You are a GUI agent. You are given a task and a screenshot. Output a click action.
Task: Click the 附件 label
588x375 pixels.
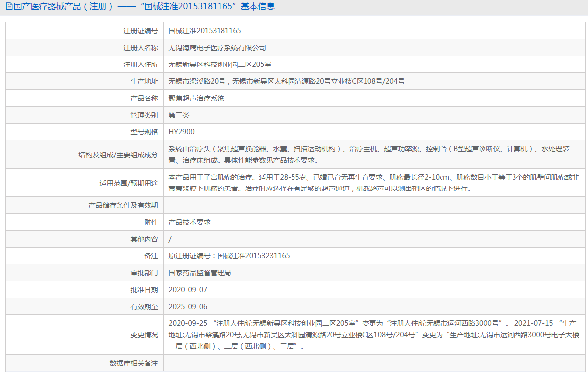point(151,222)
